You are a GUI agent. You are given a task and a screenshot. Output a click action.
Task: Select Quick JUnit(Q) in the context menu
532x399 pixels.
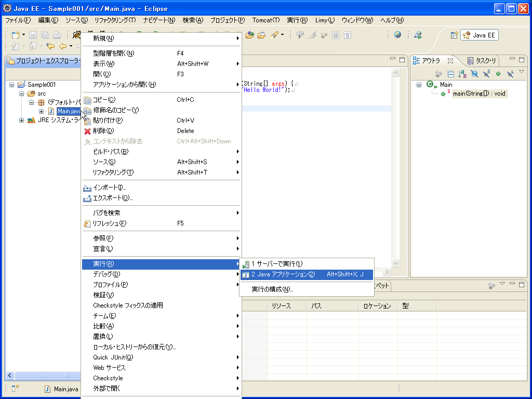(162, 357)
